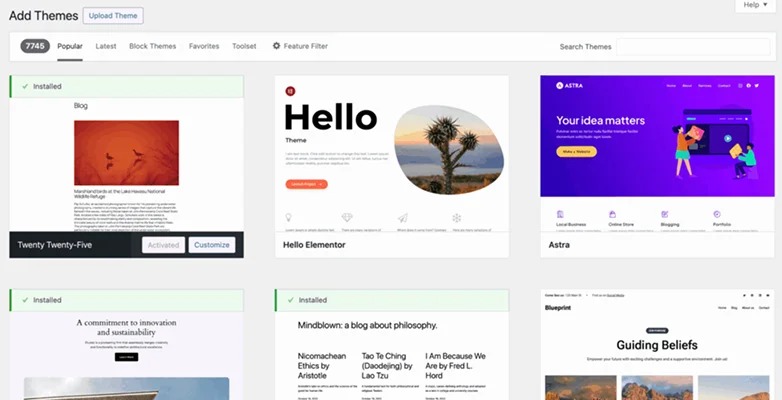Click the Local Business icon in Astra preview
The width and height of the screenshot is (782, 400).
point(560,214)
